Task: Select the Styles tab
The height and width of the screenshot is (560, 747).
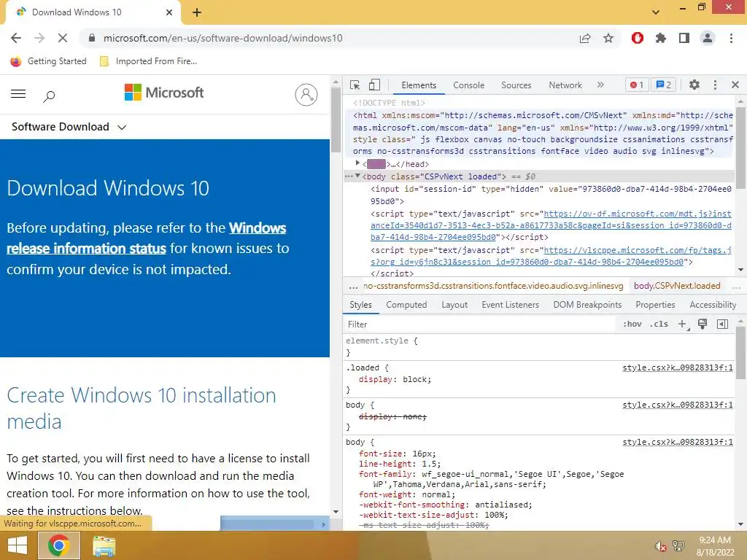Action: coord(360,305)
